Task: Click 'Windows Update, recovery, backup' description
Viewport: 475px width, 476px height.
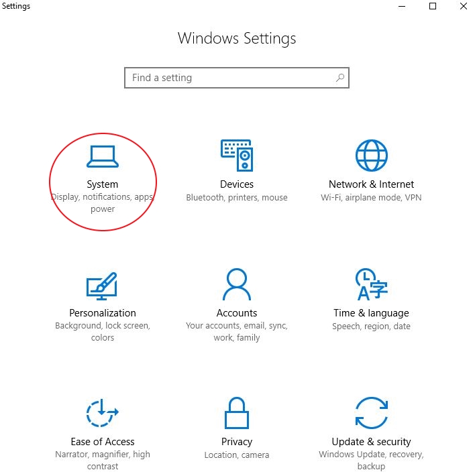Action: [372, 460]
